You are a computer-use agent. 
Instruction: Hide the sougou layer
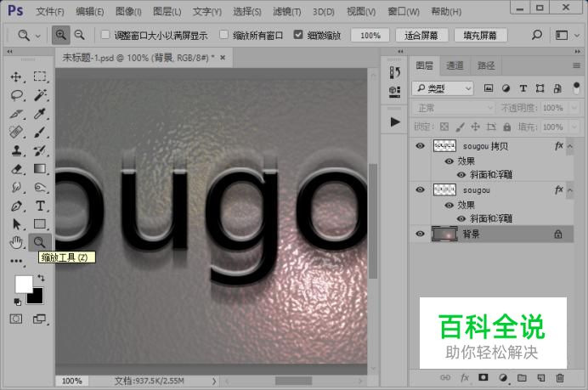click(420, 190)
